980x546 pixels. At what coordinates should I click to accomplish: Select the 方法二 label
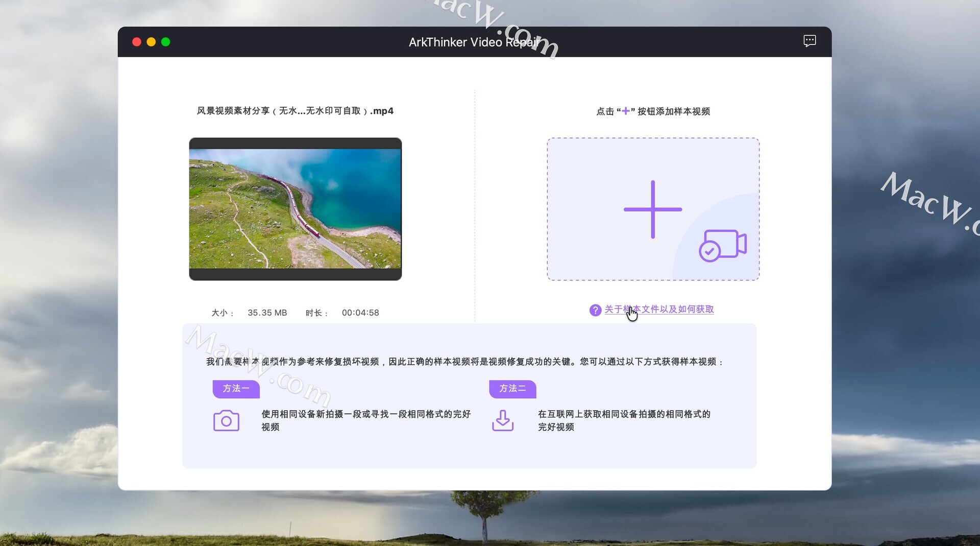pyautogui.click(x=512, y=389)
